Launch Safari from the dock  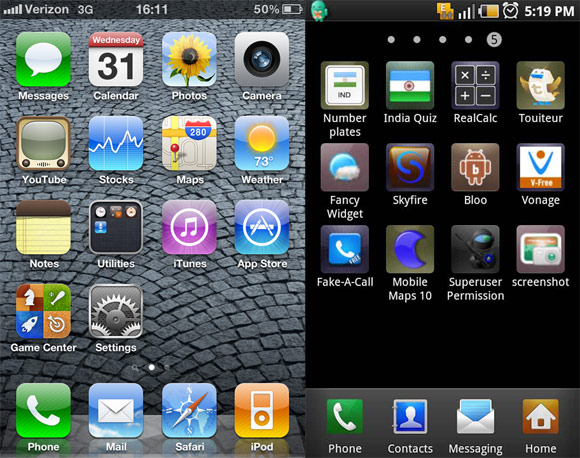tap(189, 411)
